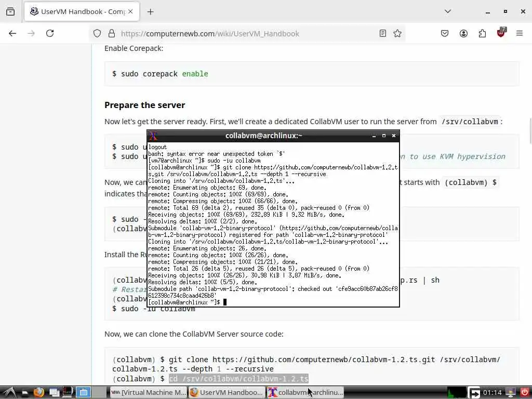The width and height of the screenshot is (532, 399).
Task: Click the page's vertical scrollbar thumb
Action: 530,130
